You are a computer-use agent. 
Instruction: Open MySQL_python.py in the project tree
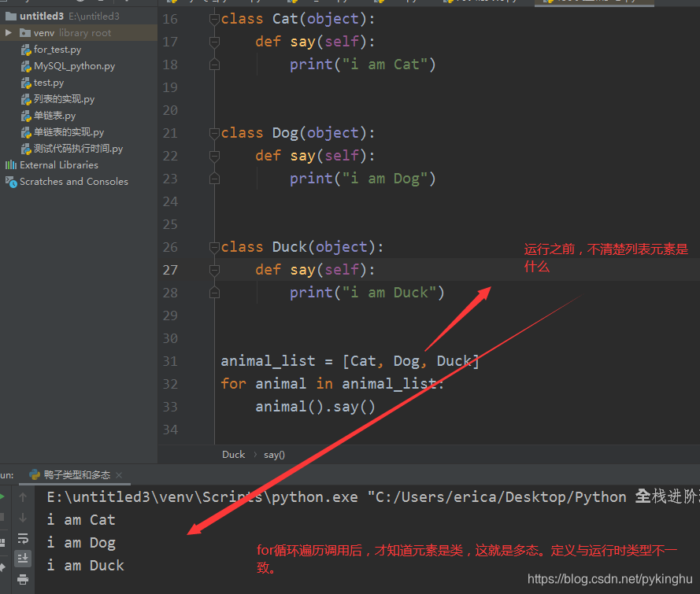click(x=74, y=66)
